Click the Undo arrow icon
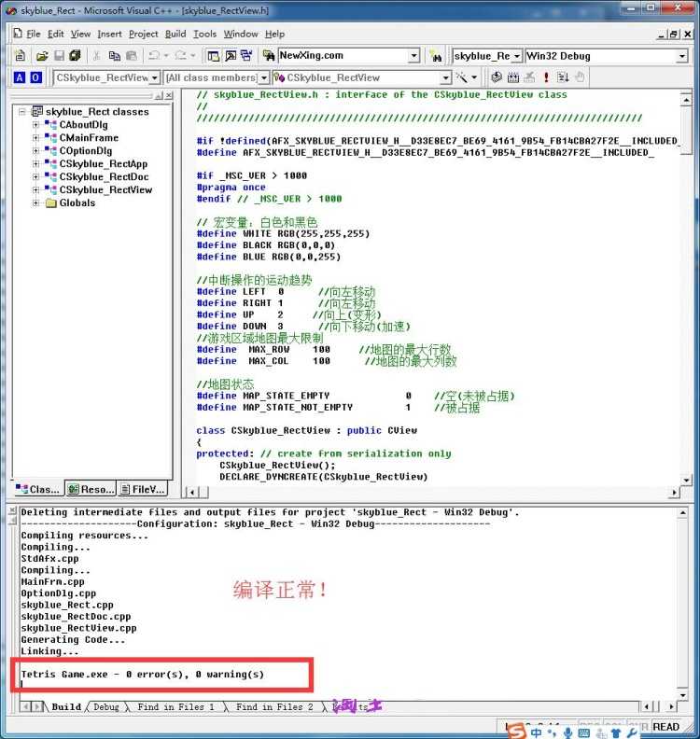 (x=154, y=56)
